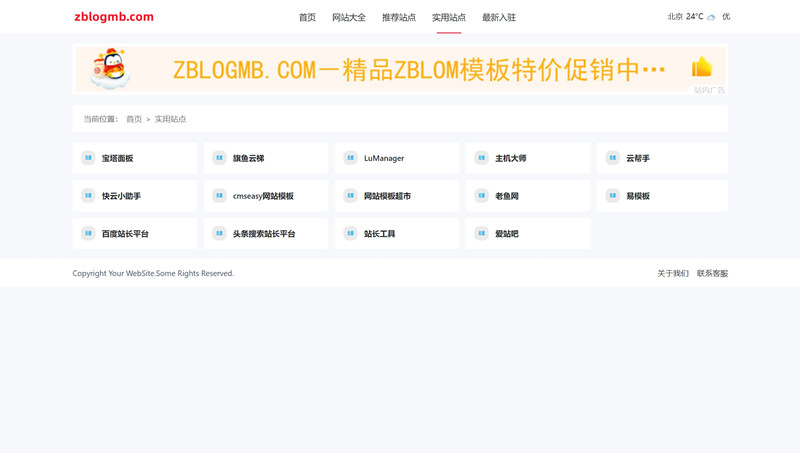The height and width of the screenshot is (453, 800).
Task: Click the icon beside 头条搜索站长平台
Action: (219, 233)
